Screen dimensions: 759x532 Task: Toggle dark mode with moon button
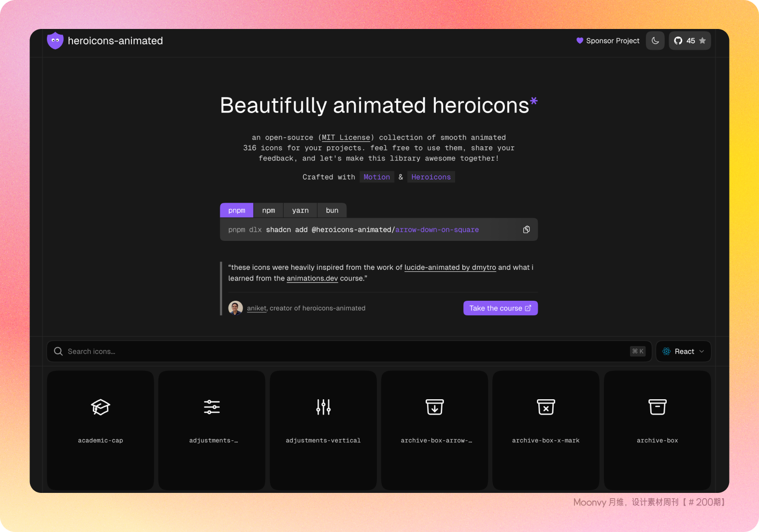point(655,41)
